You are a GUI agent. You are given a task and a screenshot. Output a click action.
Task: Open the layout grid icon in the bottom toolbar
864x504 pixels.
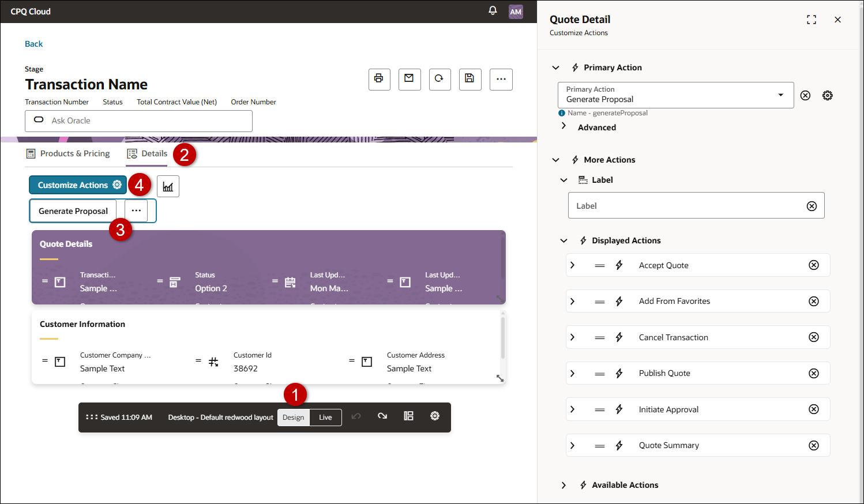click(x=408, y=416)
